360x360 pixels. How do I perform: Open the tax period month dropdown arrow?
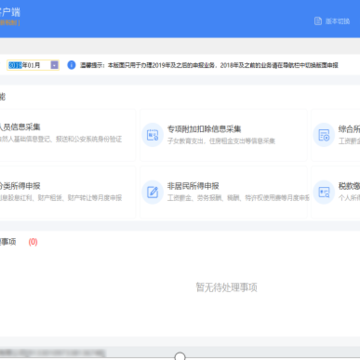(54, 65)
